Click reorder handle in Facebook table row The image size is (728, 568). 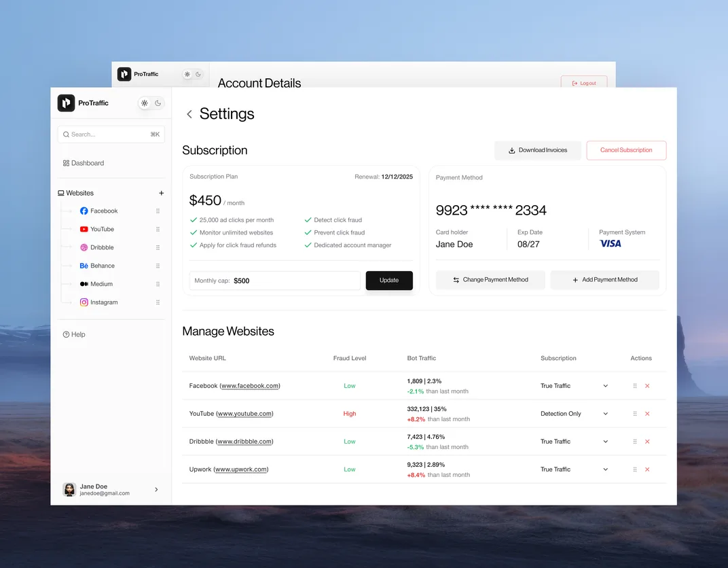click(635, 386)
